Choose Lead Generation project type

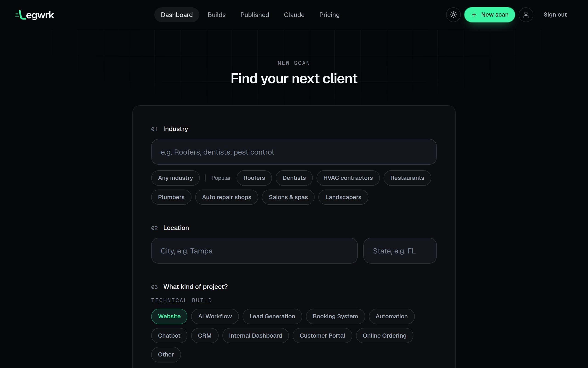(x=272, y=316)
